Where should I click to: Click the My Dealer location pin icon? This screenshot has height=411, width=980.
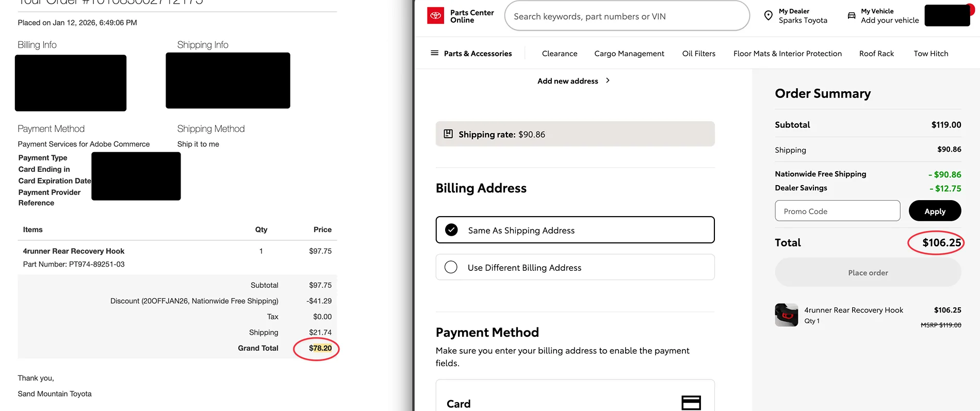click(x=768, y=16)
